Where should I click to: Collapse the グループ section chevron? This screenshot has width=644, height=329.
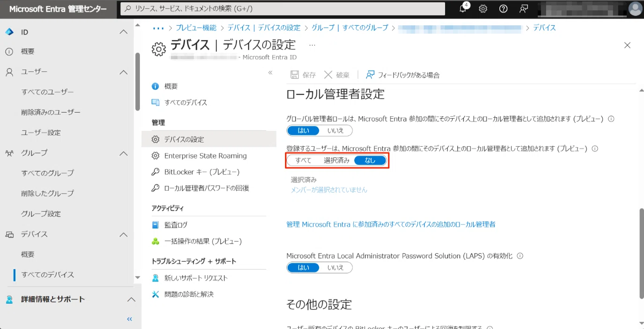point(124,153)
